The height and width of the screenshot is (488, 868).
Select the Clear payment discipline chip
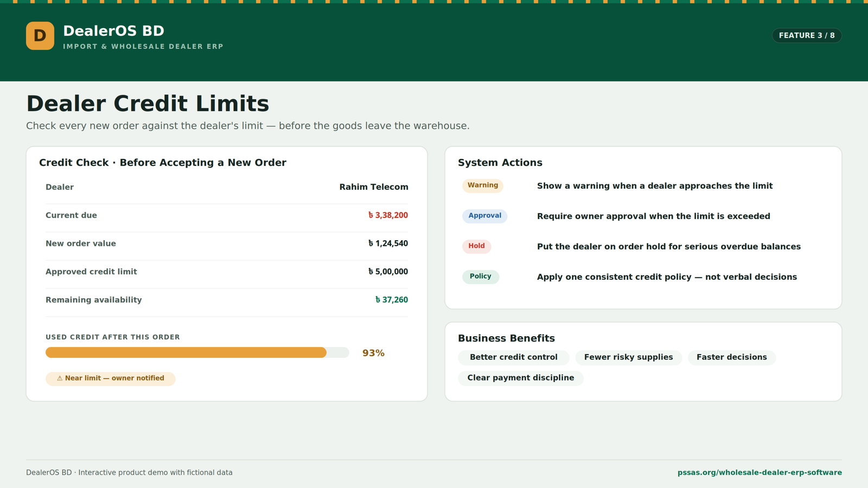521,378
